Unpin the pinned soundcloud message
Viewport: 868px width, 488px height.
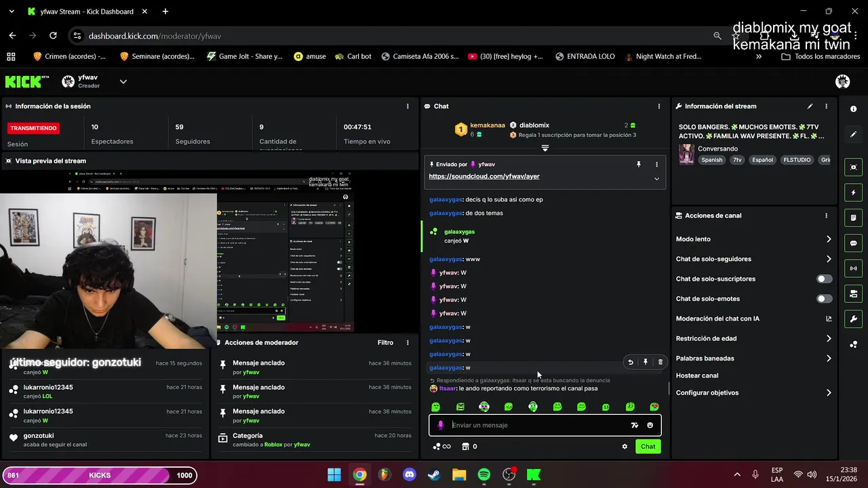click(638, 165)
